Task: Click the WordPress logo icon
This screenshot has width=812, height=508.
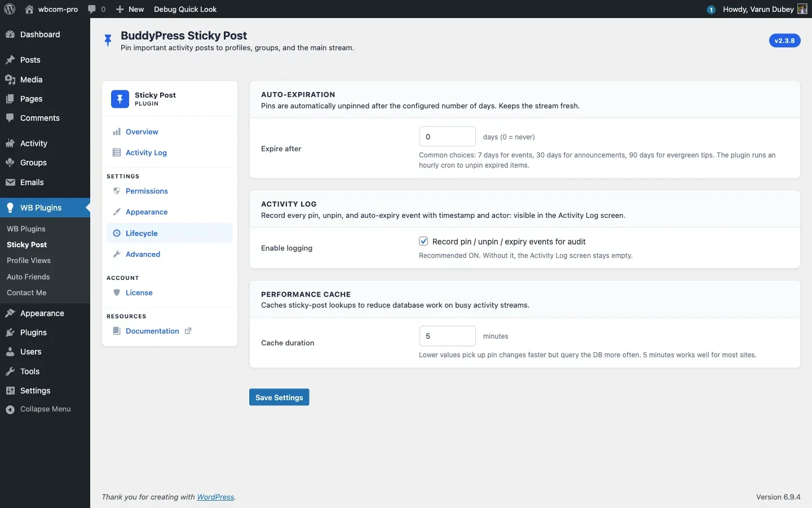Action: click(x=10, y=9)
